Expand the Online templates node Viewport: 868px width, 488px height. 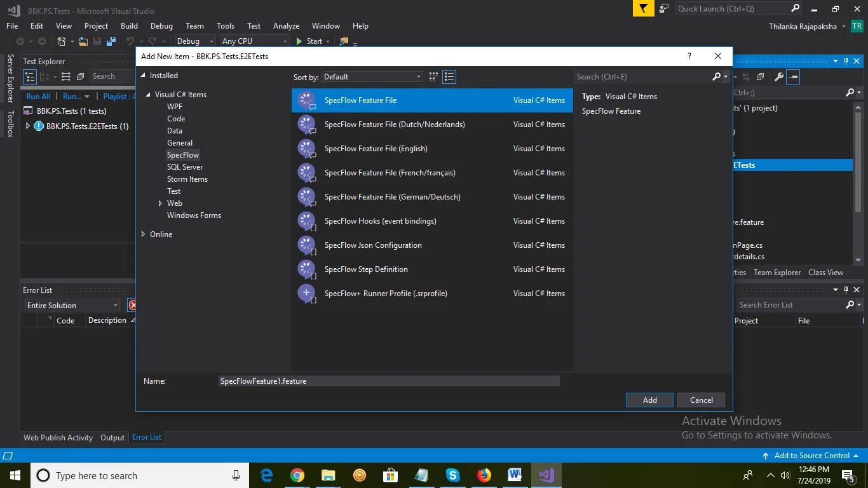tap(144, 234)
